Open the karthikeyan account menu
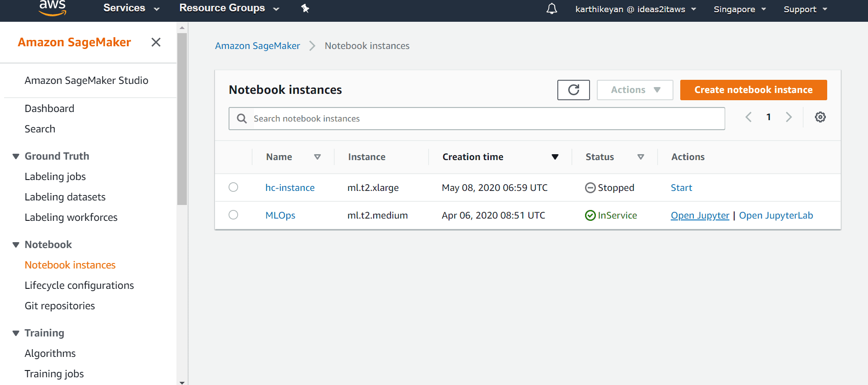Image resolution: width=868 pixels, height=385 pixels. coord(635,9)
